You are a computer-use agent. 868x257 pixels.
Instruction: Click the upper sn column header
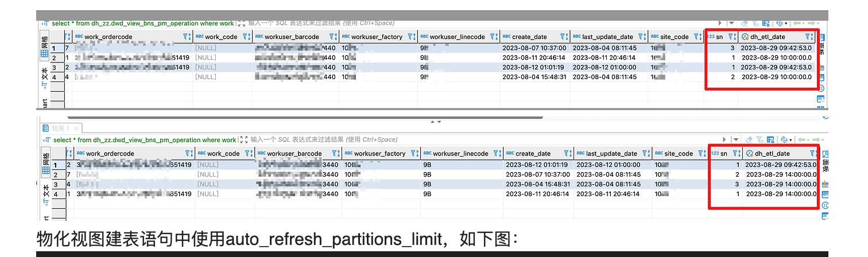[719, 37]
